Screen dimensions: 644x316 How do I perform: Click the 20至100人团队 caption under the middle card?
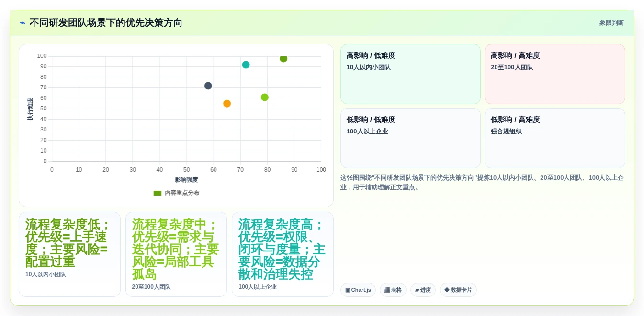tap(151, 287)
